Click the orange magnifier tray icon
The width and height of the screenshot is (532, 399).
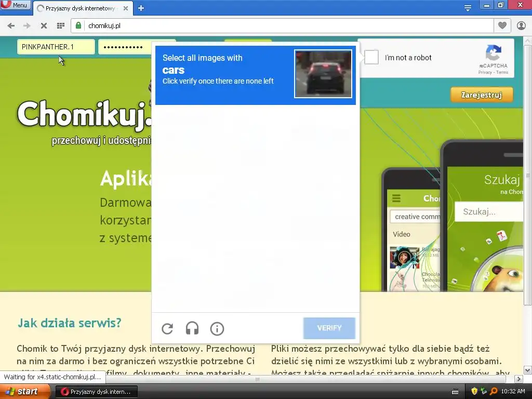[x=494, y=391]
